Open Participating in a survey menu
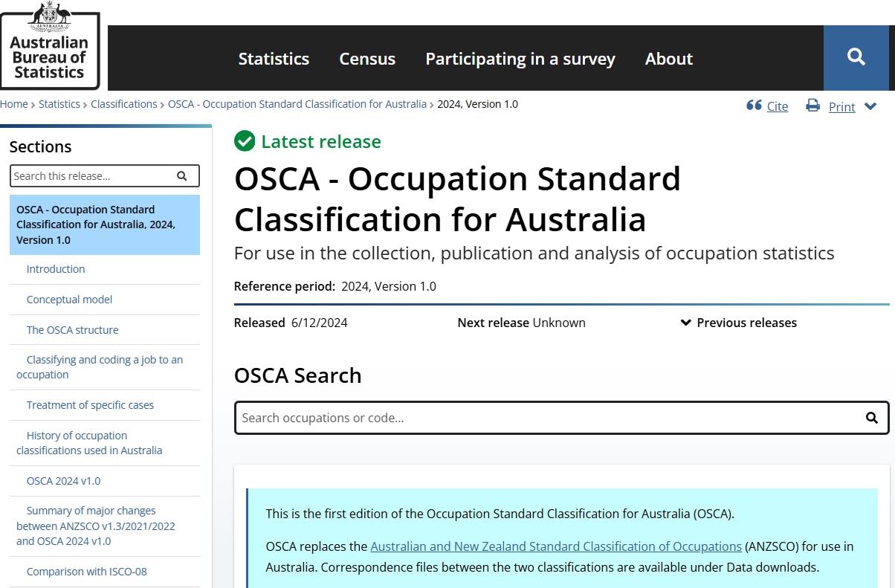The image size is (895, 588). (x=520, y=59)
